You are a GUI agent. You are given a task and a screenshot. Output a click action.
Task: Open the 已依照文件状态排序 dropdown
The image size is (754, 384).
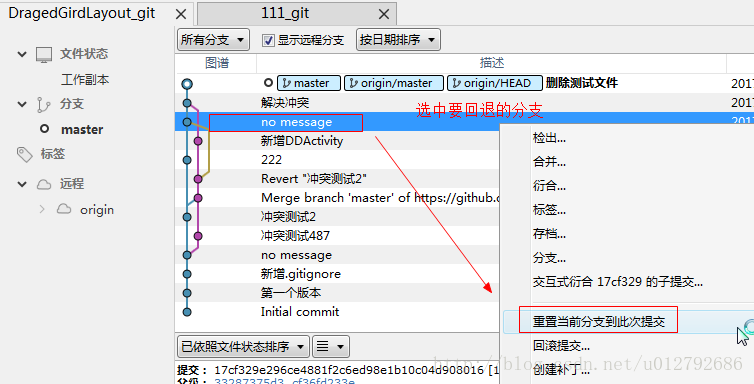(x=243, y=347)
